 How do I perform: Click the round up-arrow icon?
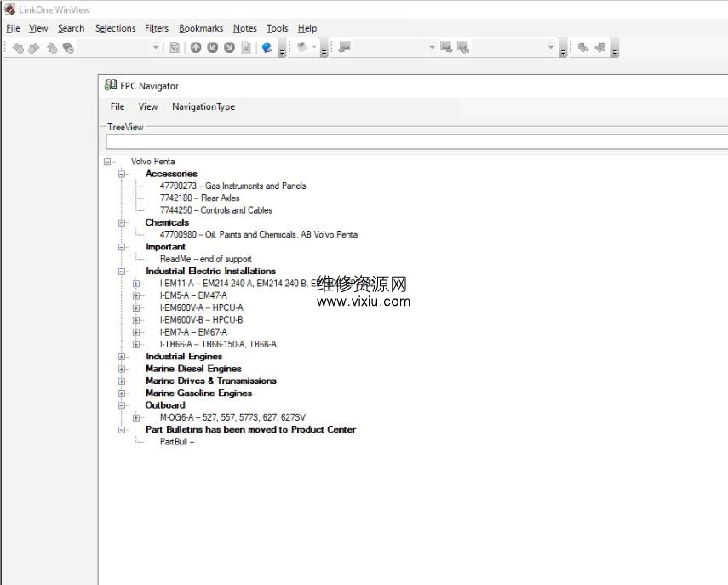pos(196,48)
